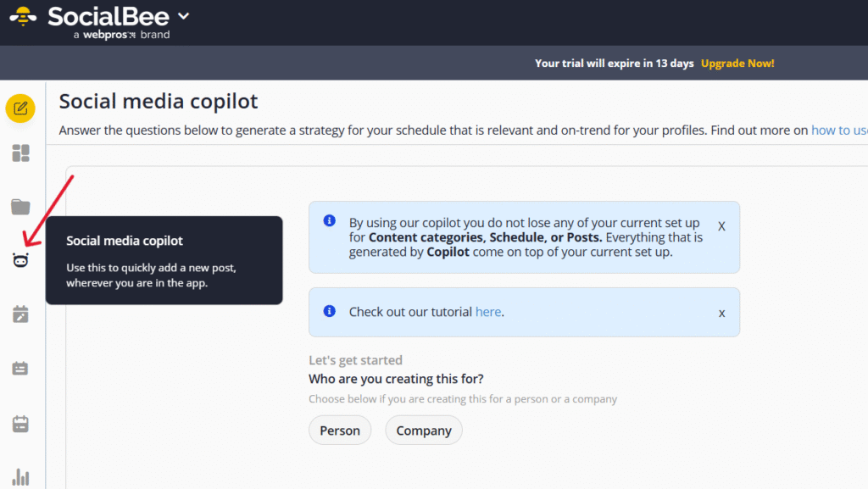
Task: Click the yellow create post pencil icon
Action: pyautogui.click(x=20, y=108)
